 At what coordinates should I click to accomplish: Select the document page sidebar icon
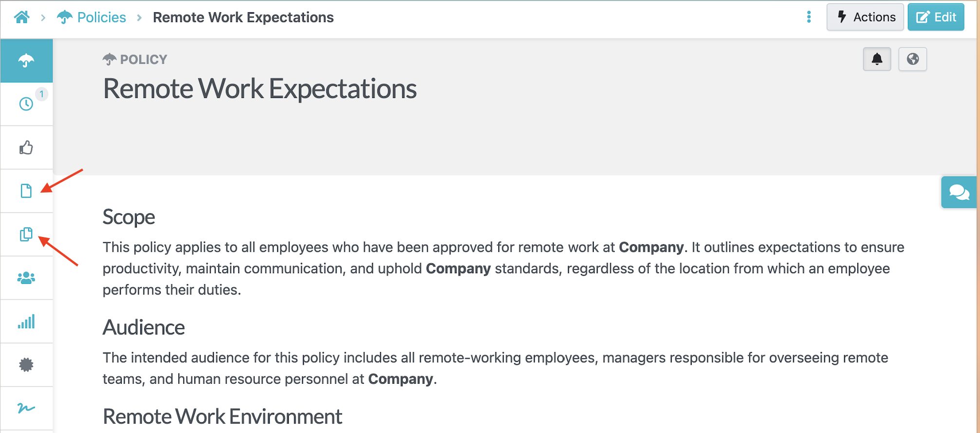pyautogui.click(x=26, y=191)
